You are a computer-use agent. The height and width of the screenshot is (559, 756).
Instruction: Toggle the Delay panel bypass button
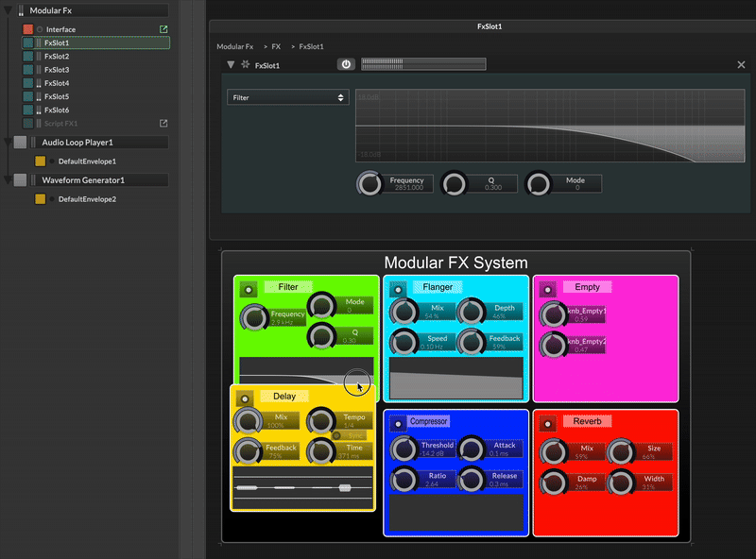(x=245, y=399)
